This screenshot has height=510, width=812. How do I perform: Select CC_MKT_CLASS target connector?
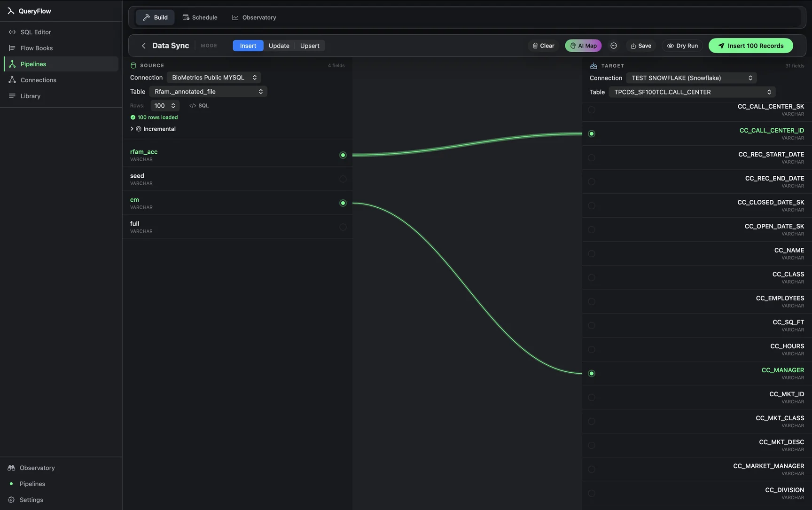point(592,422)
